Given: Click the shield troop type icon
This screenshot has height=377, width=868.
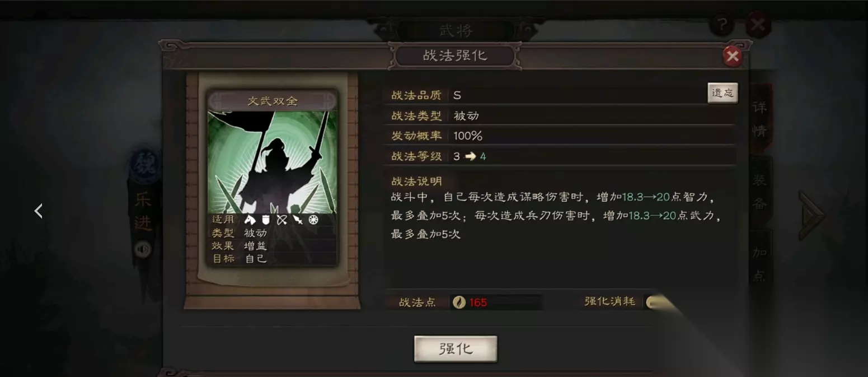Looking at the screenshot, I should [x=266, y=220].
